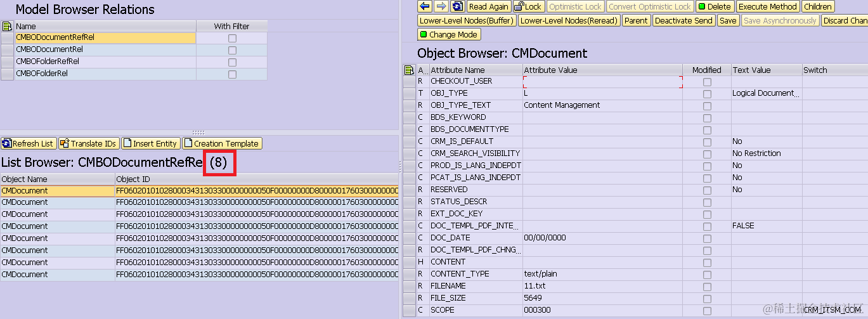Screen dimensions: 868x319
Task: Click the Convert Optimistic Lock button
Action: [x=649, y=6]
